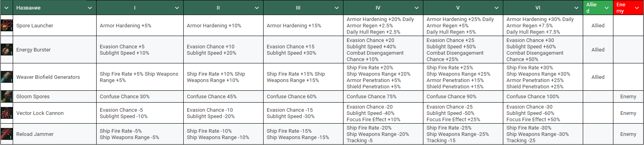The height and width of the screenshot is (145, 644).
Task: Click the Gloom Spores item icon
Action: tap(7, 96)
